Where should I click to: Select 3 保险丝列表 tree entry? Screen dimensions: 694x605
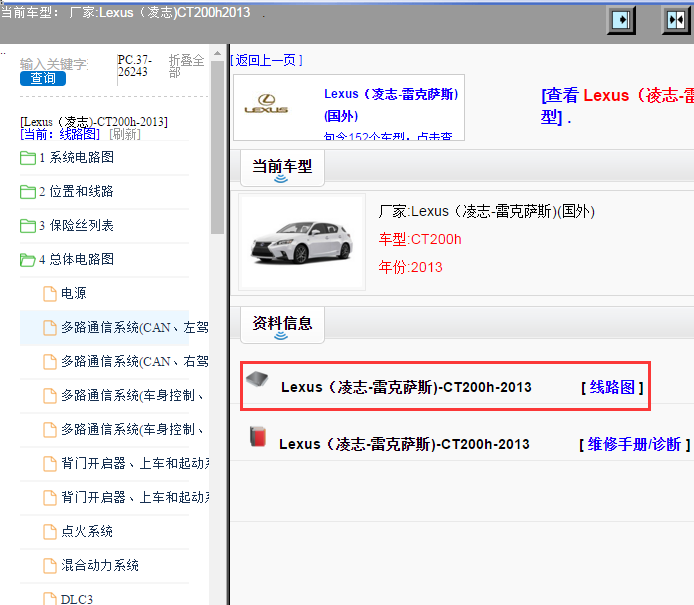pyautogui.click(x=77, y=225)
